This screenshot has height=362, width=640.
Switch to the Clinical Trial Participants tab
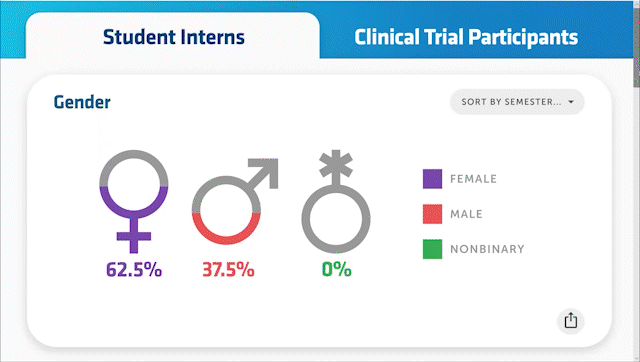coord(466,37)
